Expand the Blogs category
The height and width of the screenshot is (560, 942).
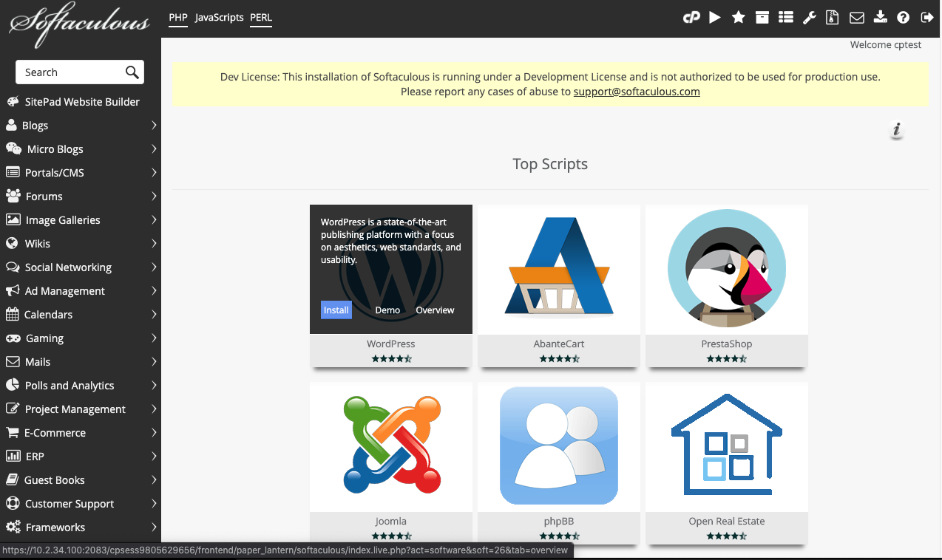click(35, 126)
